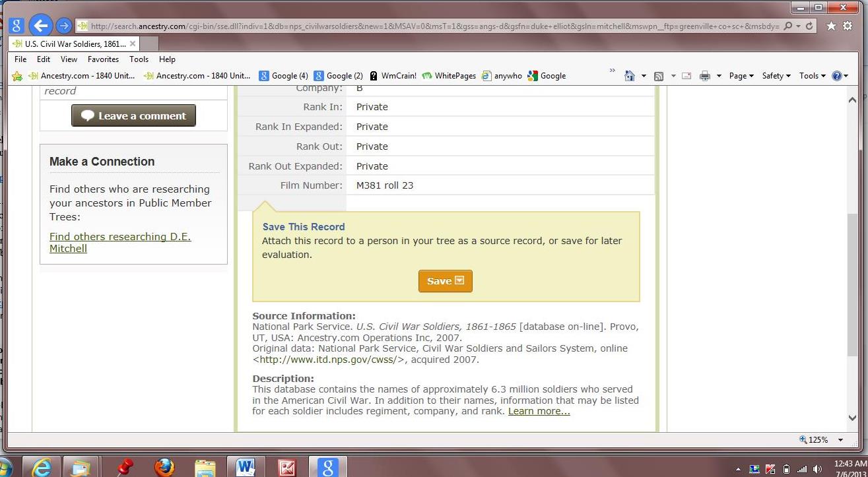Viewport: 868px width, 477px height.
Task: Click the orange Save button
Action: (446, 281)
